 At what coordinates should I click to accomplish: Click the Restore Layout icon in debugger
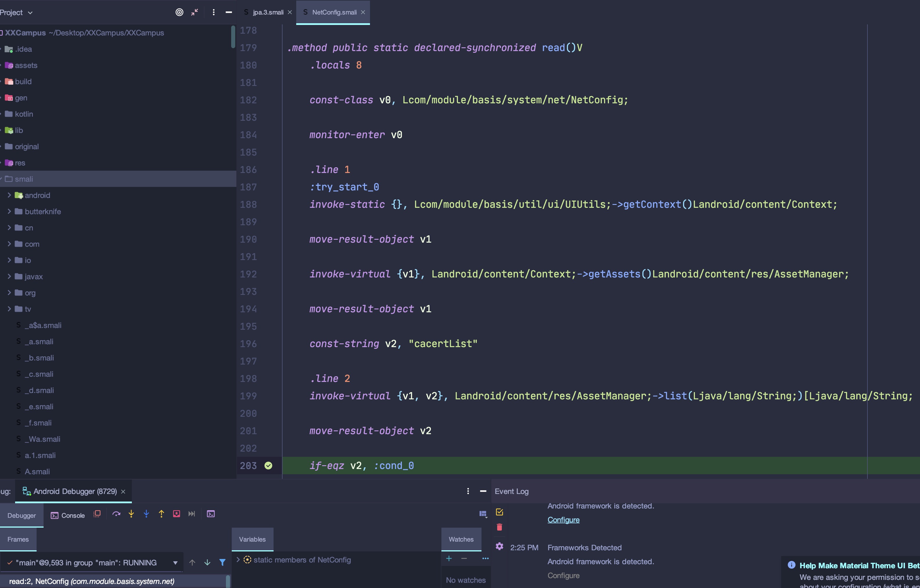click(x=483, y=514)
